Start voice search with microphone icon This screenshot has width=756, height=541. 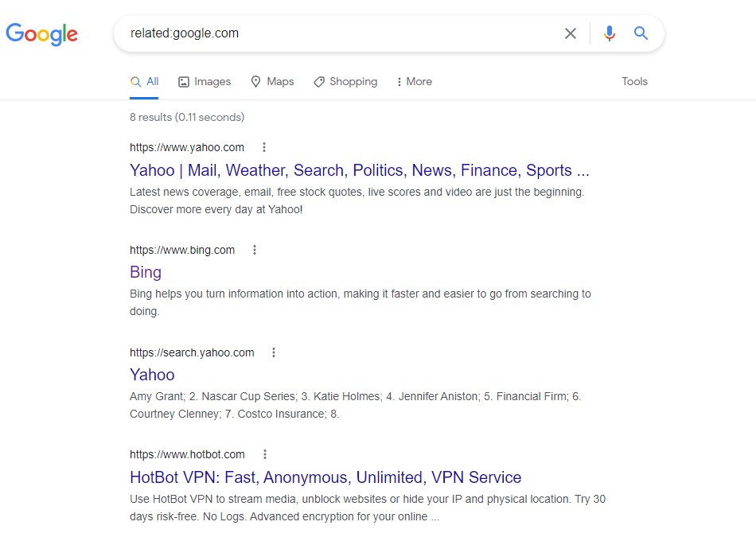609,33
